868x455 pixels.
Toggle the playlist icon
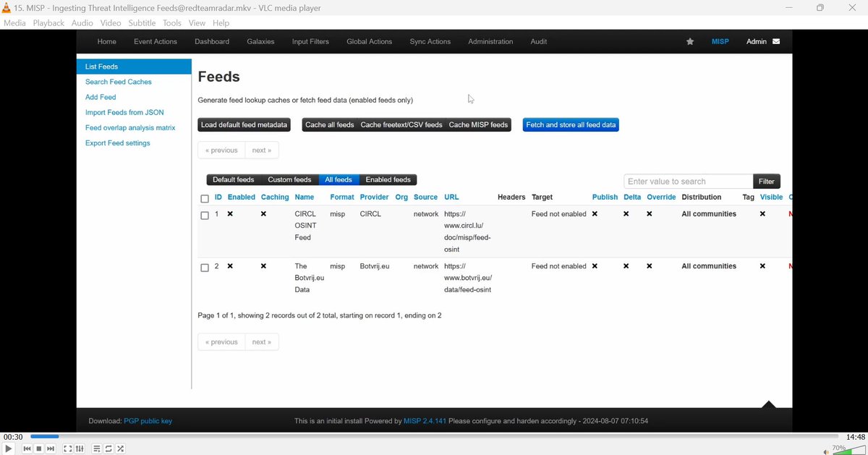pos(96,448)
